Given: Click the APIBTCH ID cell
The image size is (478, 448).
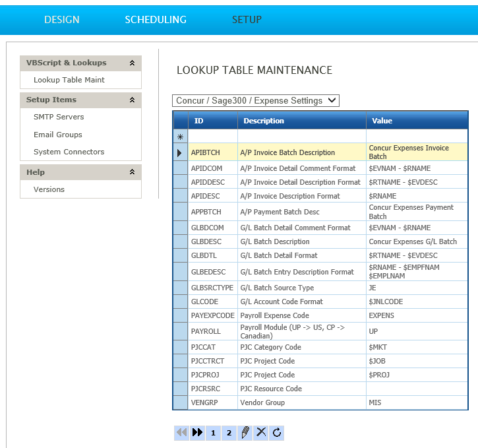Looking at the screenshot, I should (213, 152).
